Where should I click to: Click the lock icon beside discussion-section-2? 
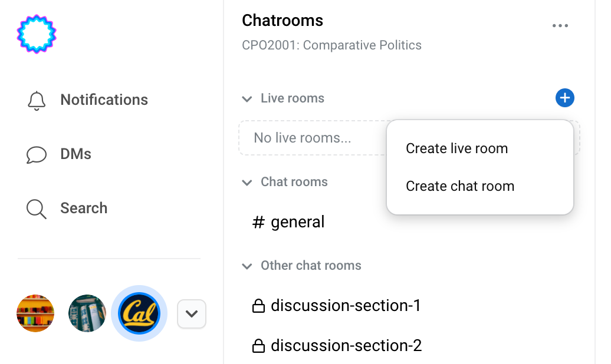[258, 345]
